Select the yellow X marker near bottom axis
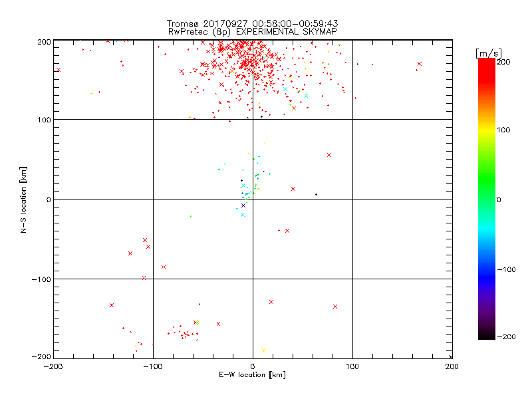This screenshot has width=532, height=399. pyautogui.click(x=264, y=350)
